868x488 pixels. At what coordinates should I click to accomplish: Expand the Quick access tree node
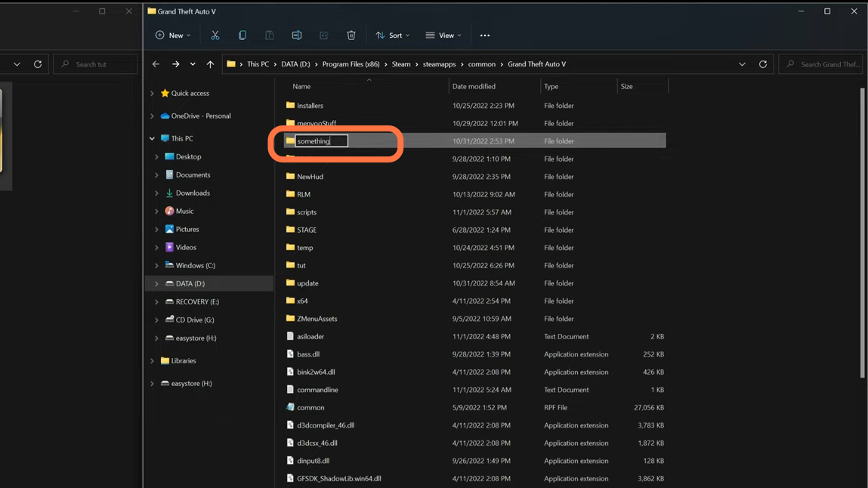click(153, 94)
